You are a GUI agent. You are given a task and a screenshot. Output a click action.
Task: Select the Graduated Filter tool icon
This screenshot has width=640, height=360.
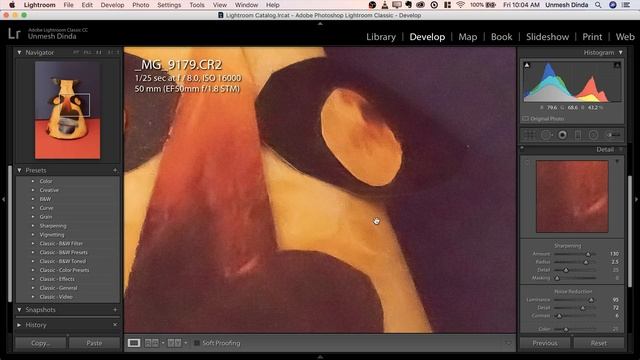578,135
